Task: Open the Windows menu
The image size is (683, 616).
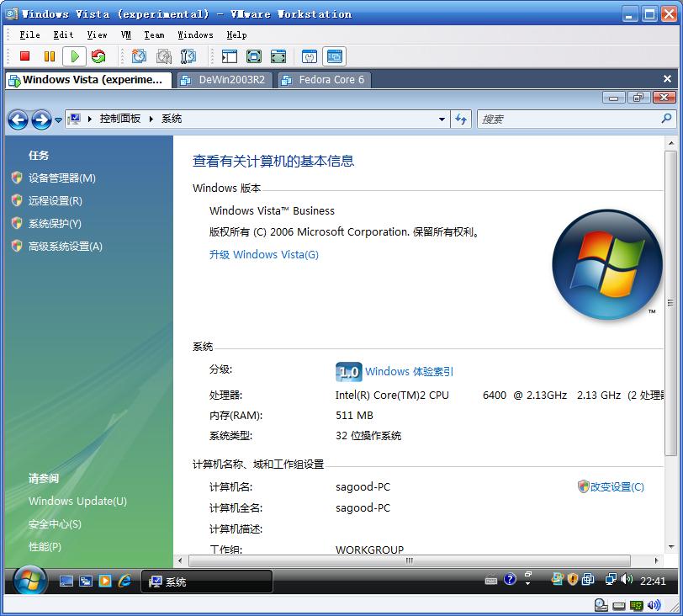Action: (195, 35)
